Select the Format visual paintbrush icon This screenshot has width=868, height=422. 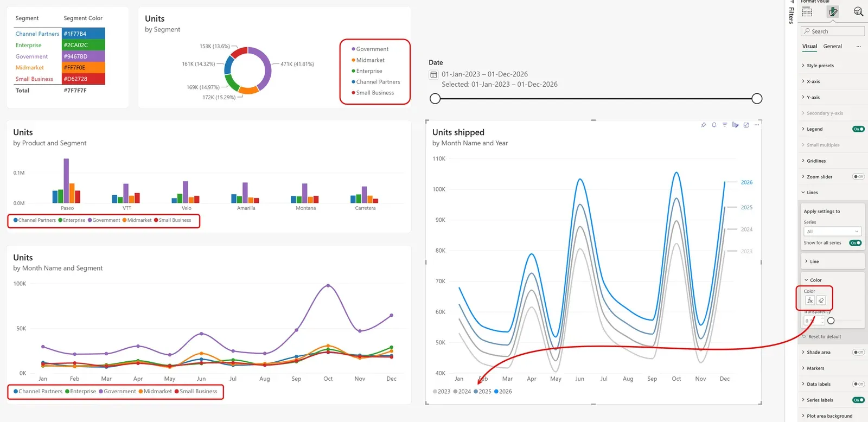point(833,11)
